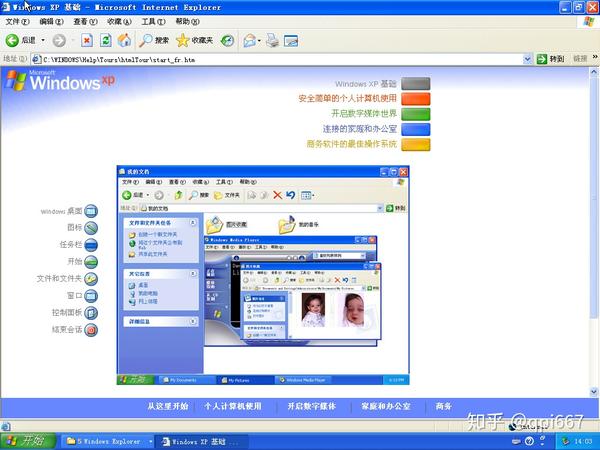600x450 pixels.
Task: Open the Home page icon
Action: [x=124, y=40]
